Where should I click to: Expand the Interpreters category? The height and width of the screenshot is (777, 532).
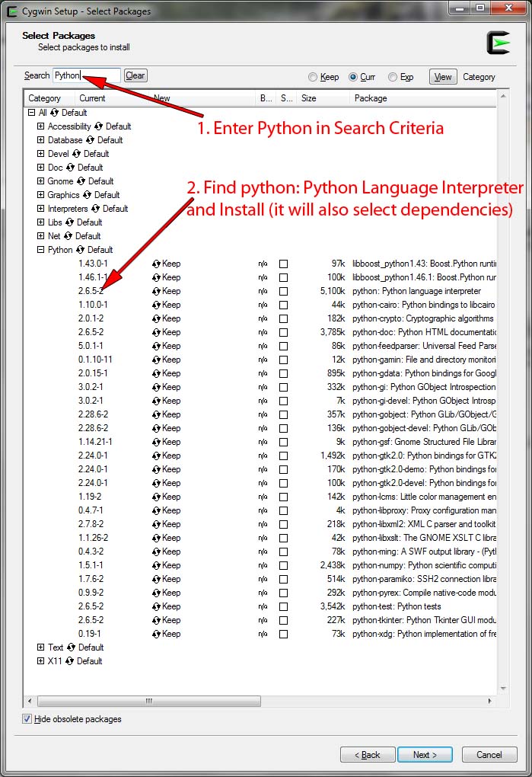(x=41, y=209)
